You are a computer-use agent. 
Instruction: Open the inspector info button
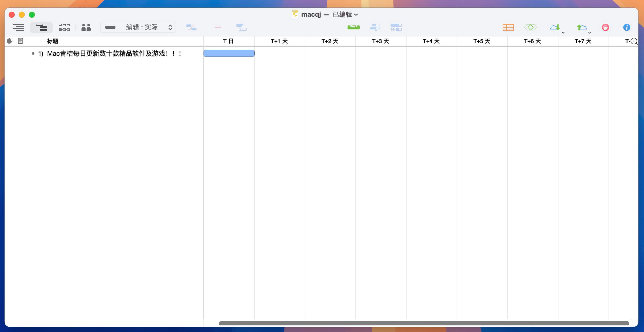pos(627,27)
